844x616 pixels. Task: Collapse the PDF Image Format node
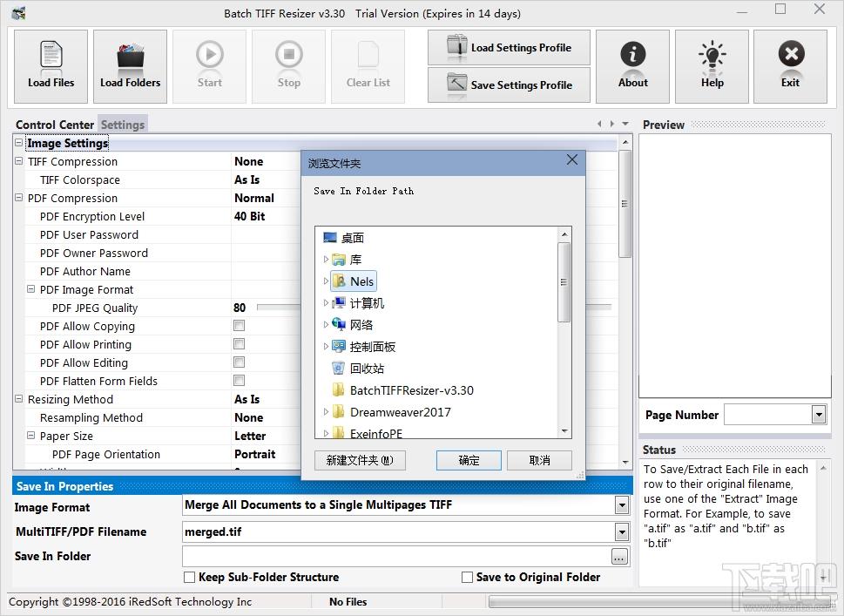[31, 289]
